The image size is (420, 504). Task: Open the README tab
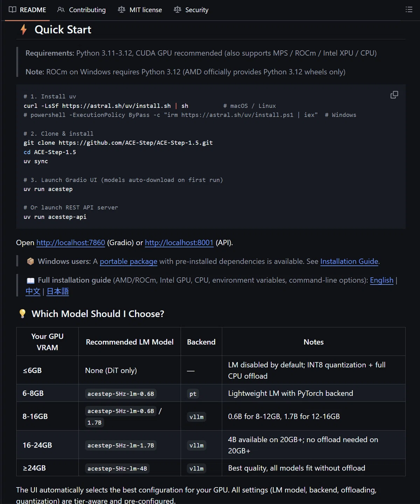click(27, 10)
